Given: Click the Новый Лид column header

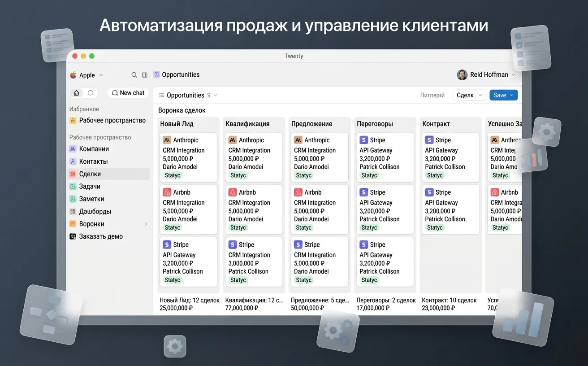Looking at the screenshot, I should pos(177,124).
